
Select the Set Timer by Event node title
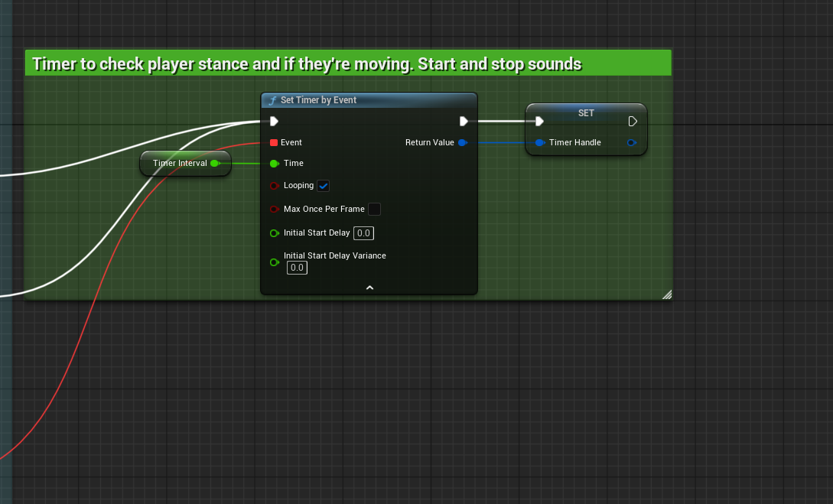tap(318, 100)
